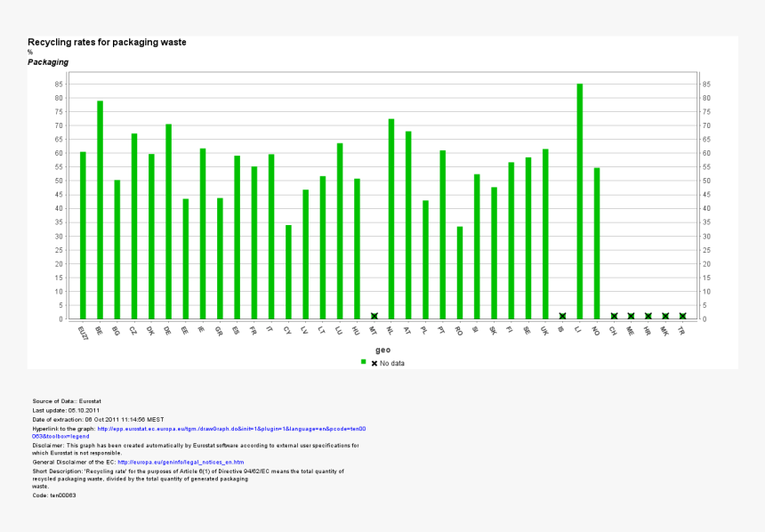The width and height of the screenshot is (765, 532).
Task: Open the legal_notices_en.htm disclaimer link
Action: [x=181, y=463]
